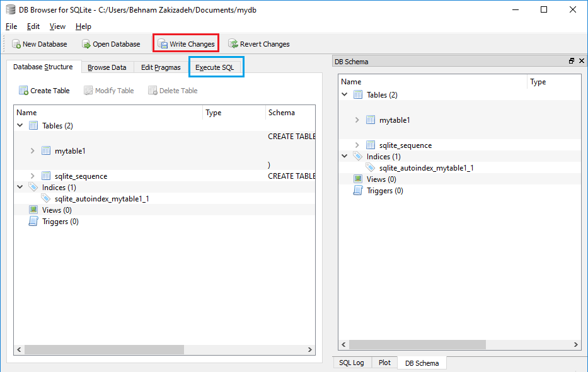The width and height of the screenshot is (588, 372).
Task: Click the Create Table button
Action: point(44,91)
